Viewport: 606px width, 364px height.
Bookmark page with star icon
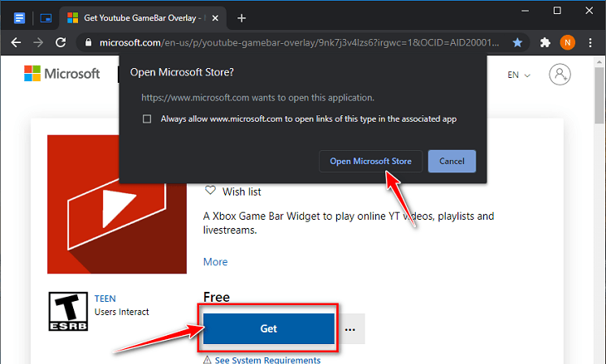pyautogui.click(x=518, y=41)
